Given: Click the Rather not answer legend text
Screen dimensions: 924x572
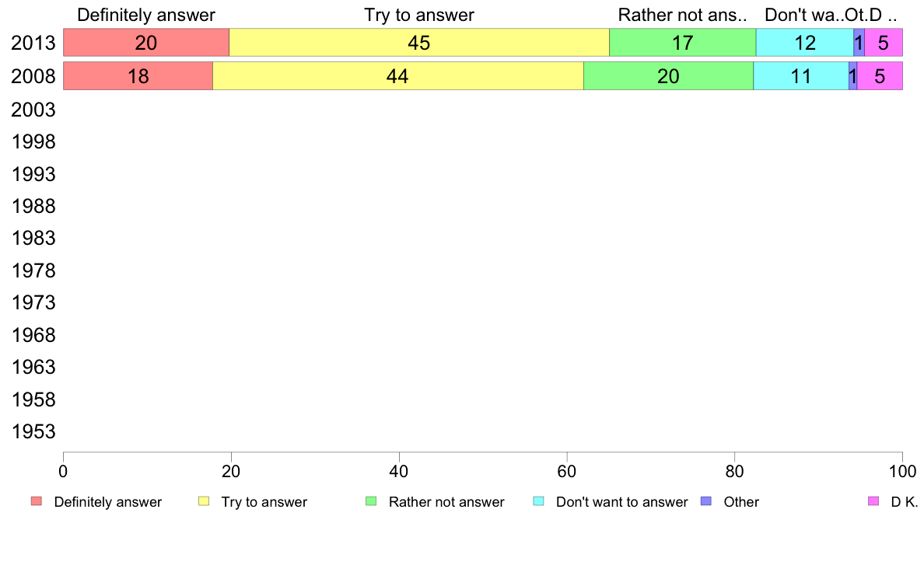Looking at the screenshot, I should point(446,502).
